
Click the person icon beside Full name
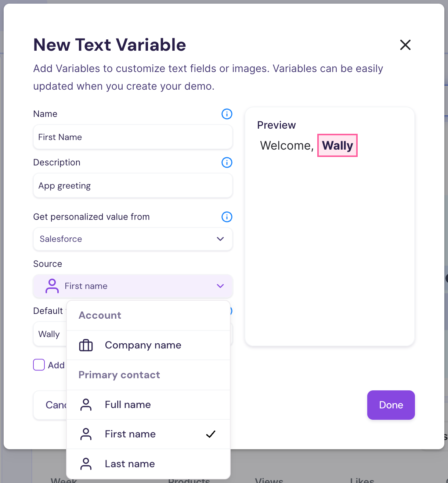pyautogui.click(x=86, y=405)
